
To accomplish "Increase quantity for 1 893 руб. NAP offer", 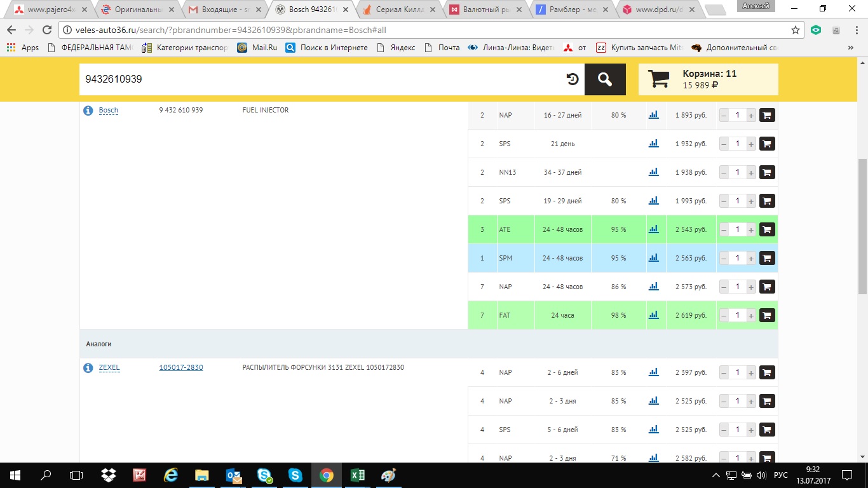I will (751, 116).
